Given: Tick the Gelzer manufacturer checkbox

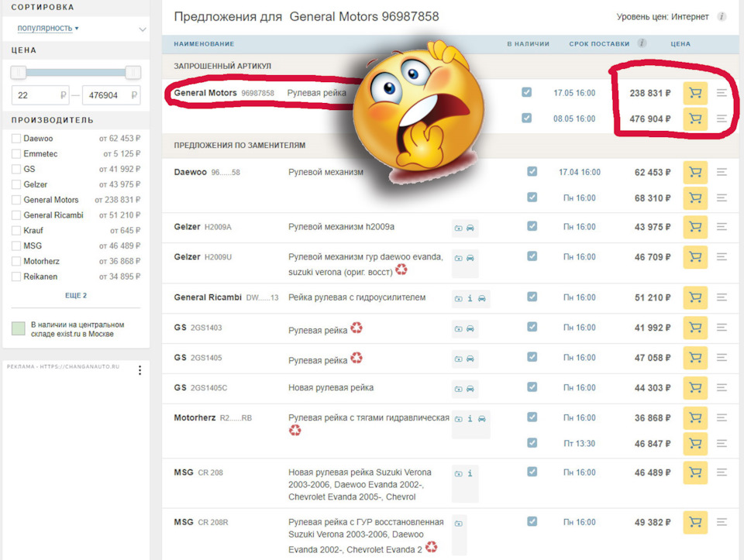Looking at the screenshot, I should [x=16, y=184].
